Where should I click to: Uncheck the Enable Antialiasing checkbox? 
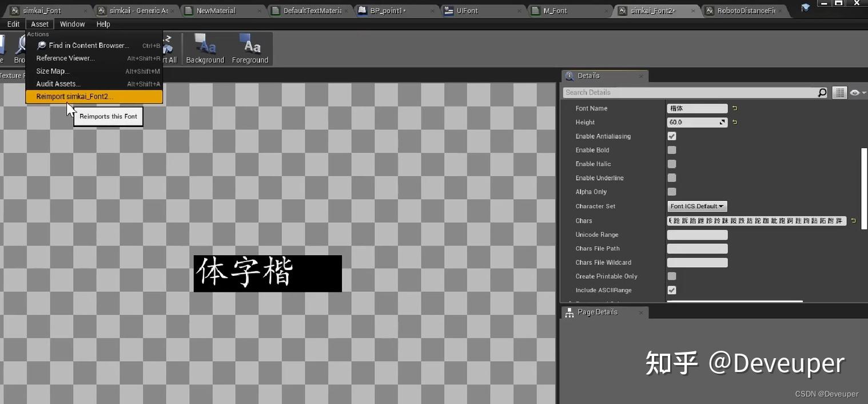[671, 136]
